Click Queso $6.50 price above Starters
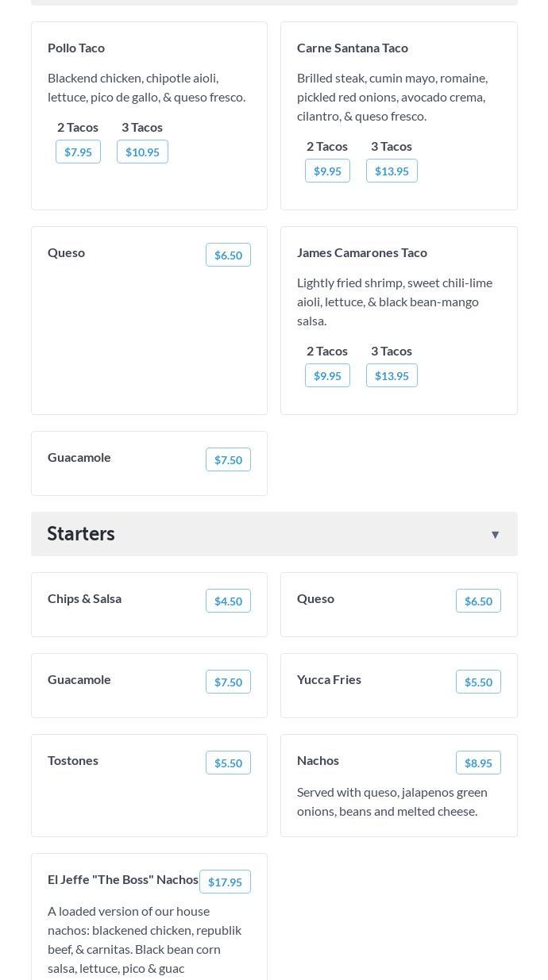Viewport: 548px width, 980px height. (x=228, y=255)
